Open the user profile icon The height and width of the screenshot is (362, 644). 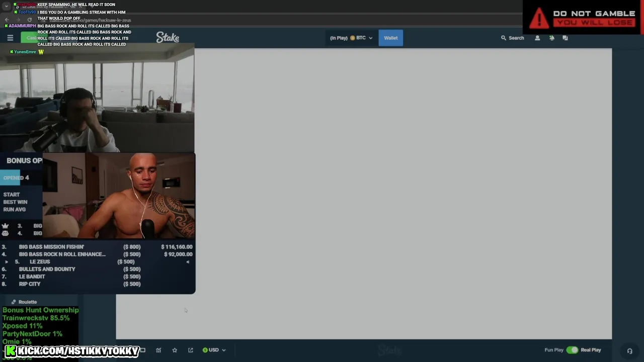537,38
